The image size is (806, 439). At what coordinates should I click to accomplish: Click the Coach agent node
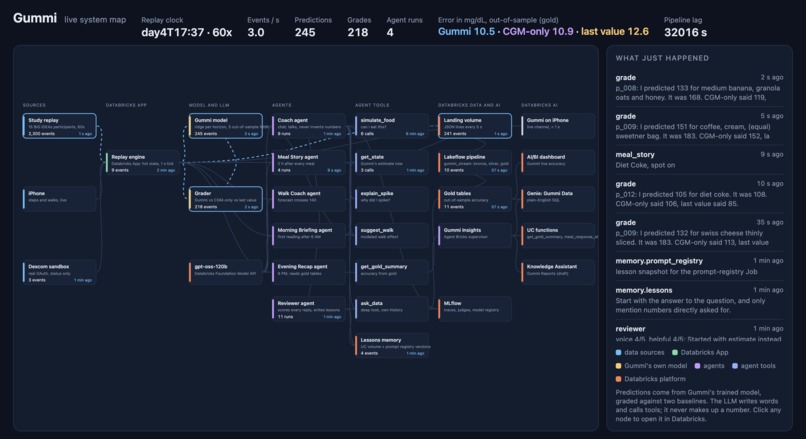308,126
